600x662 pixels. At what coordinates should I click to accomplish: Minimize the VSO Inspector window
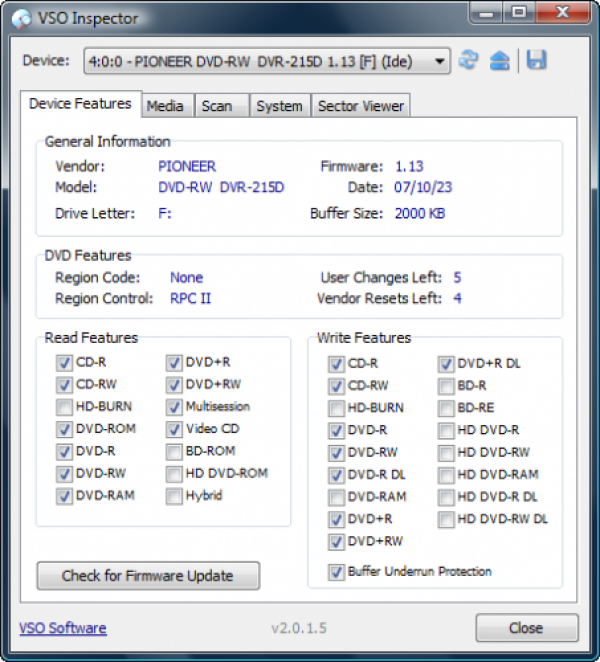tap(486, 13)
